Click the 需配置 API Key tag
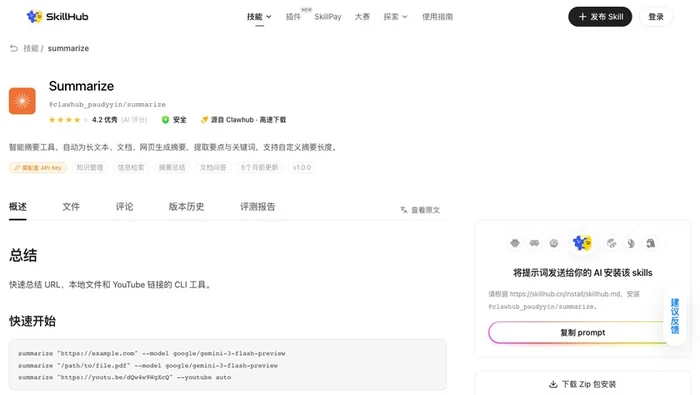The height and width of the screenshot is (395, 700). click(x=38, y=168)
